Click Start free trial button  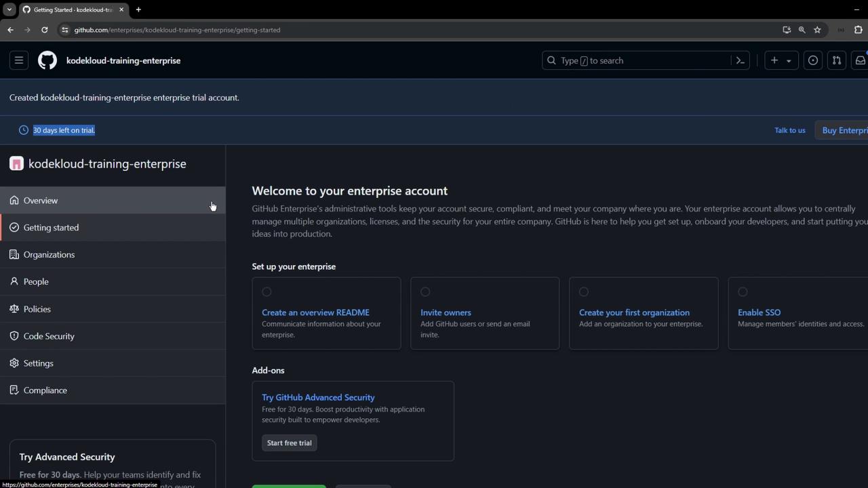tap(290, 443)
